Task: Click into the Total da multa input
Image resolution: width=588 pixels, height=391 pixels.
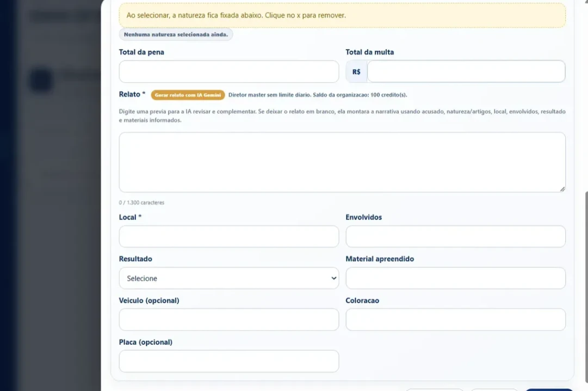Action: (466, 71)
